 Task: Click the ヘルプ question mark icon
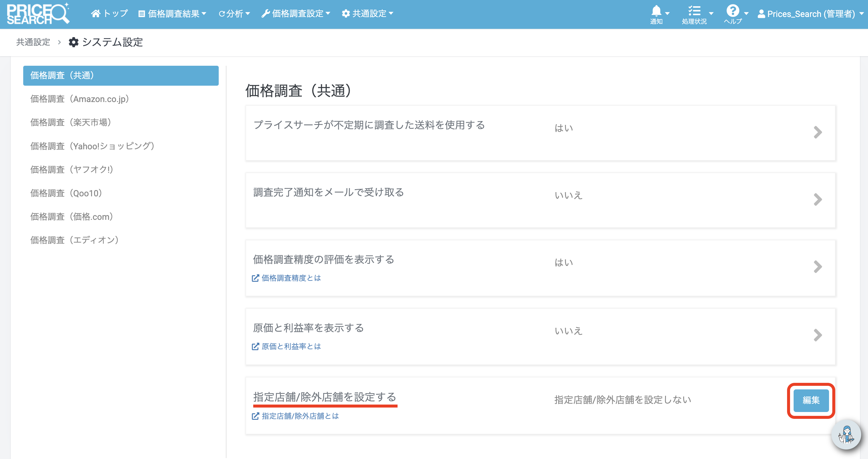(x=733, y=11)
